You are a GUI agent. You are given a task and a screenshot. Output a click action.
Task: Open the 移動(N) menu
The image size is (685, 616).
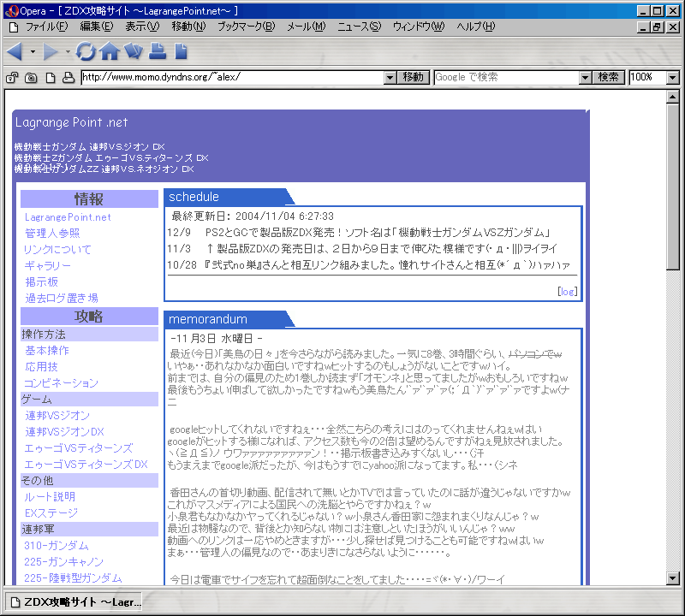coord(188,27)
